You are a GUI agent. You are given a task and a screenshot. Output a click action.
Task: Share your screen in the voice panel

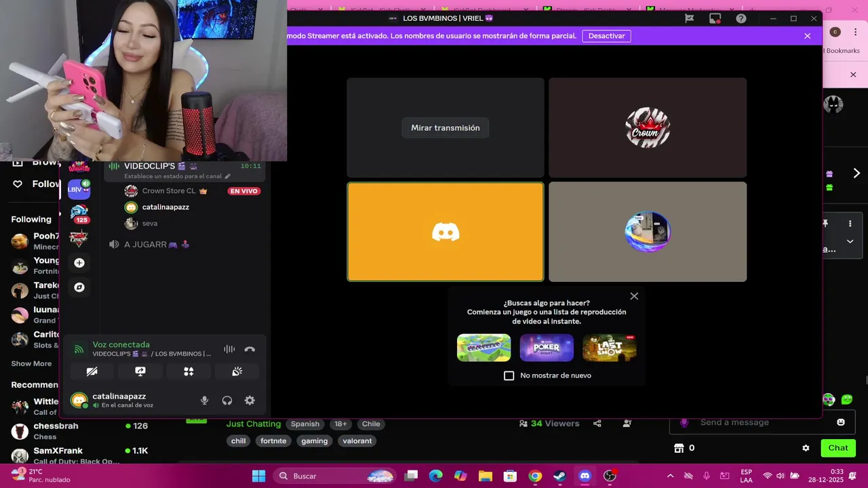tap(140, 371)
